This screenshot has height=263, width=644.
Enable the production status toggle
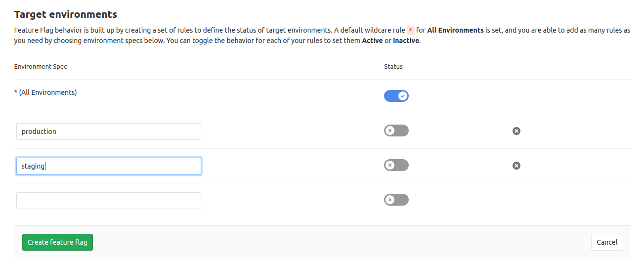pyautogui.click(x=396, y=131)
